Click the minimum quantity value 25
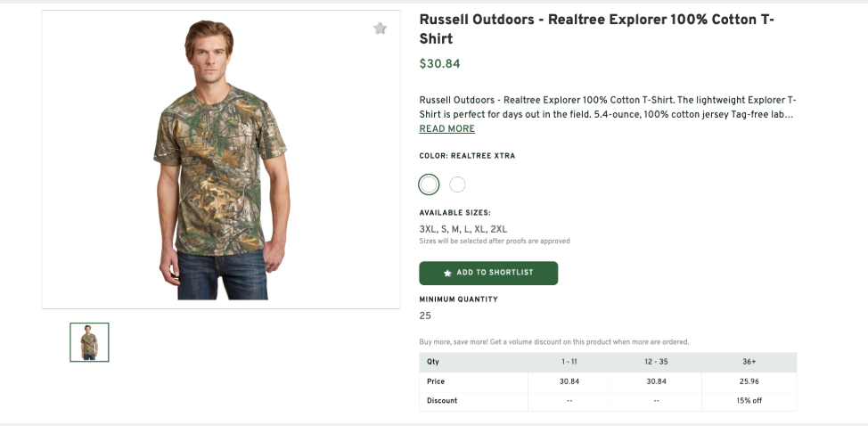The width and height of the screenshot is (868, 426). click(x=425, y=315)
